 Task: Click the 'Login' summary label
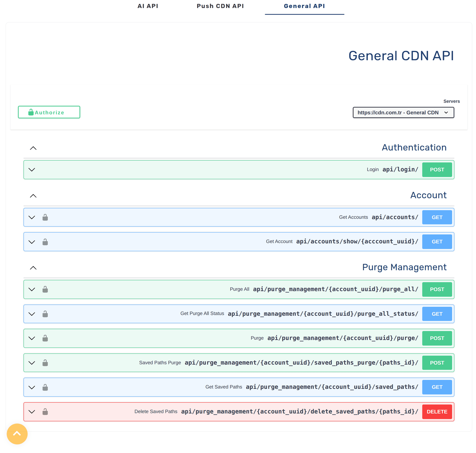(373, 169)
